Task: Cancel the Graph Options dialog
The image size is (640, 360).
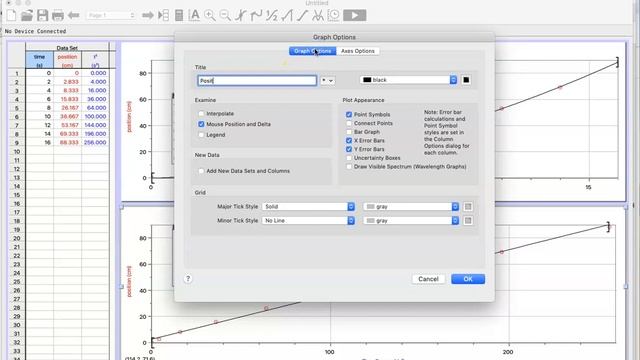Action: [428, 279]
